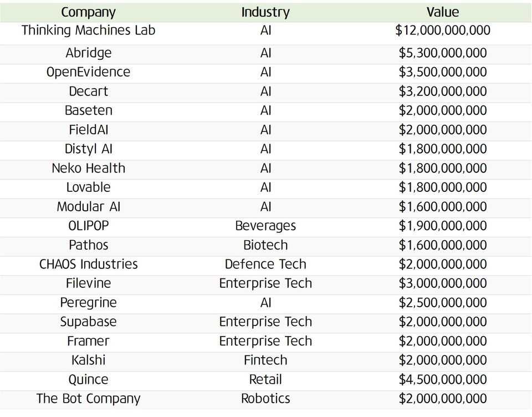The width and height of the screenshot is (532, 417).
Task: Select the Biotech industry cell
Action: pos(265,245)
